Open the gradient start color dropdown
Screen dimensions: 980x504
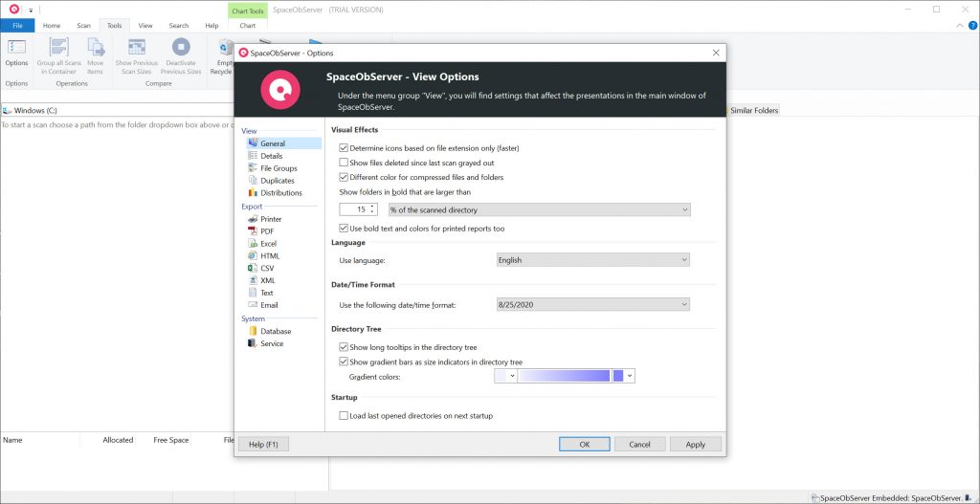(513, 376)
